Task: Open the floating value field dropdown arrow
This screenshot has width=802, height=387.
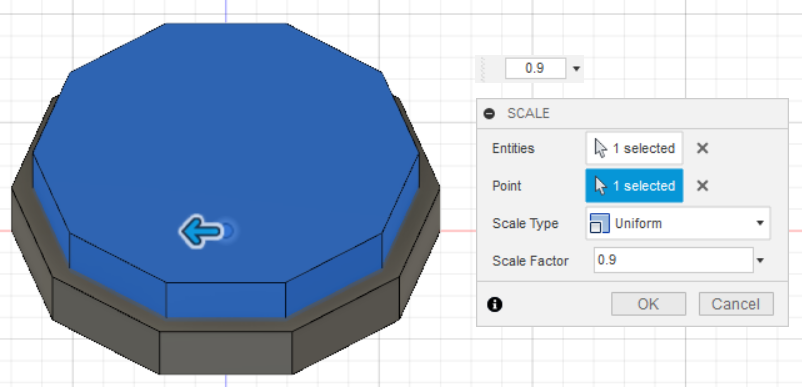Action: 576,69
